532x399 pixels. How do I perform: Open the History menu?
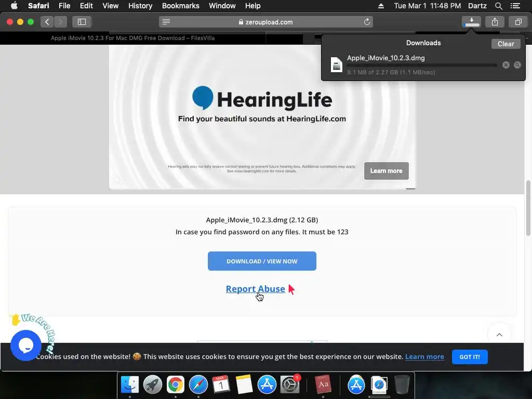[x=140, y=6]
